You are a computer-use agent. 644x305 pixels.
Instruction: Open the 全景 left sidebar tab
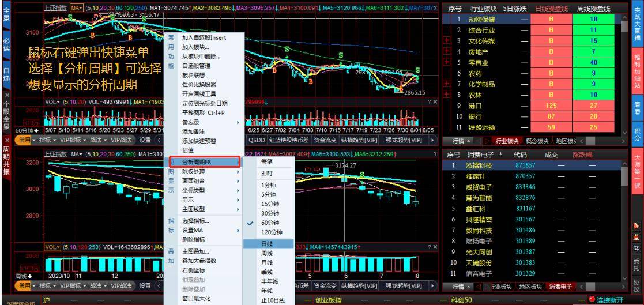pyautogui.click(x=6, y=14)
